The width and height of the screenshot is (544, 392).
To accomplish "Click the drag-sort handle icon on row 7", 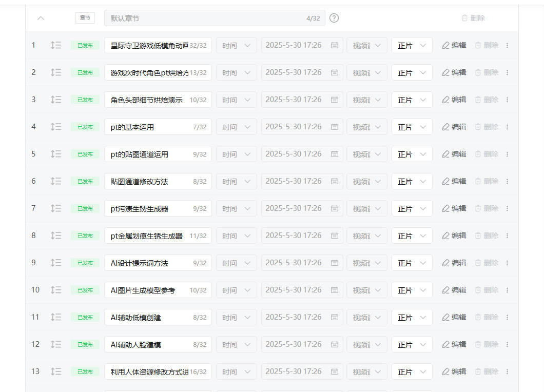I will tap(56, 208).
